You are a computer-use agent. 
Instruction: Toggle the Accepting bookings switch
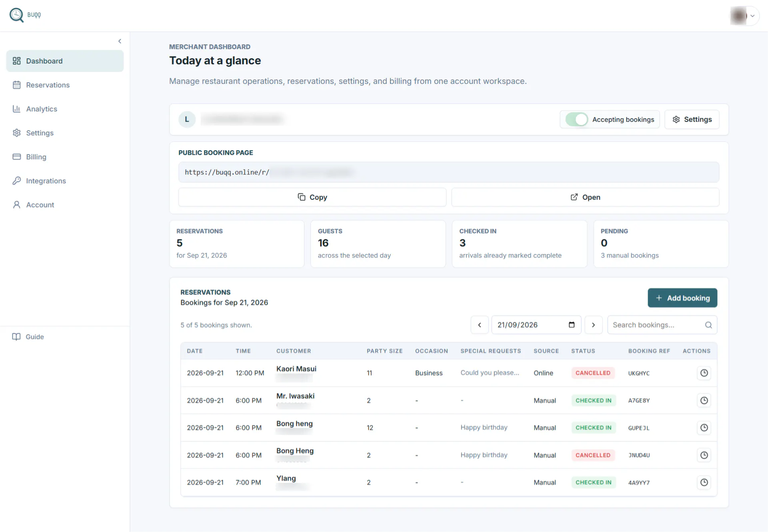576,119
